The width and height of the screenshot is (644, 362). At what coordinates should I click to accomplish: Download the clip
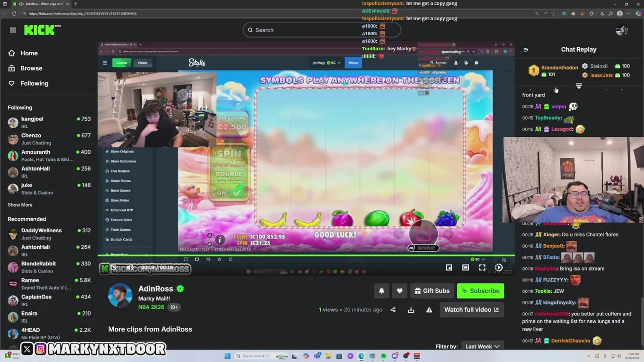[411, 310]
